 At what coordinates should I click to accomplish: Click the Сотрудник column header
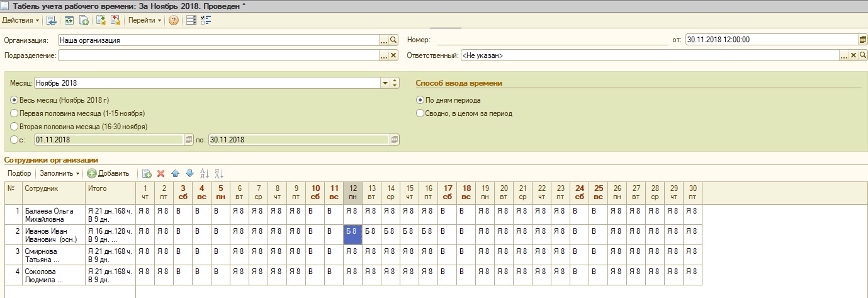tap(54, 192)
